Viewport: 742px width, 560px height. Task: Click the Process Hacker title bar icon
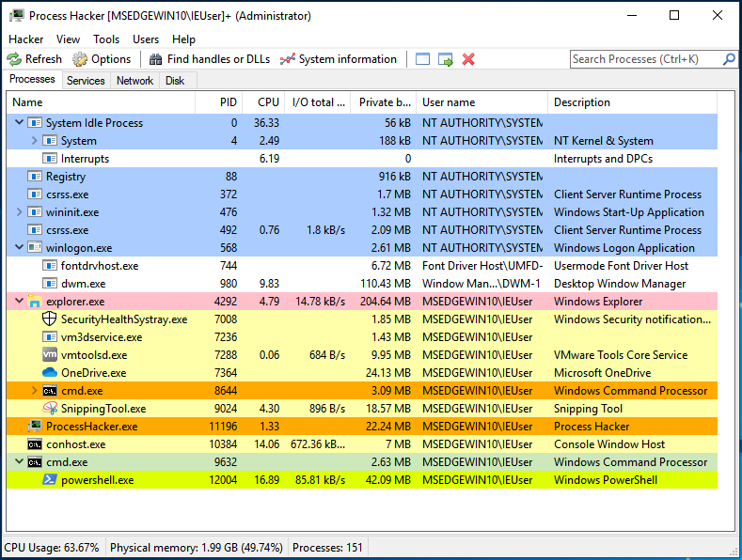click(17, 16)
